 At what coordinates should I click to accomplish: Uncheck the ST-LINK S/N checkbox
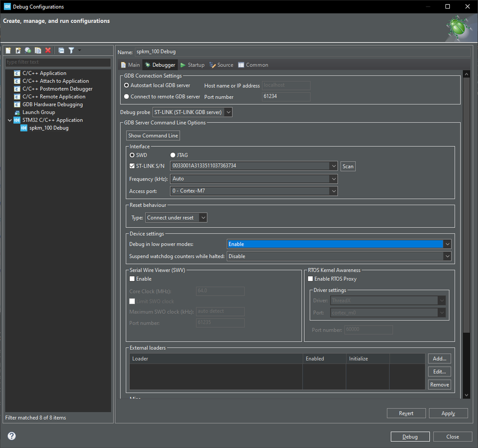point(132,166)
